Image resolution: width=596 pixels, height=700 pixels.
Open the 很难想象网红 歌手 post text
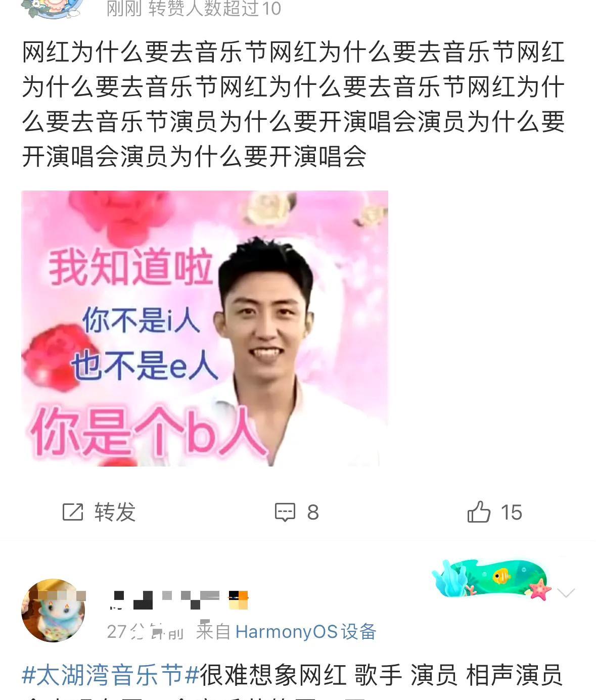pyautogui.click(x=381, y=675)
